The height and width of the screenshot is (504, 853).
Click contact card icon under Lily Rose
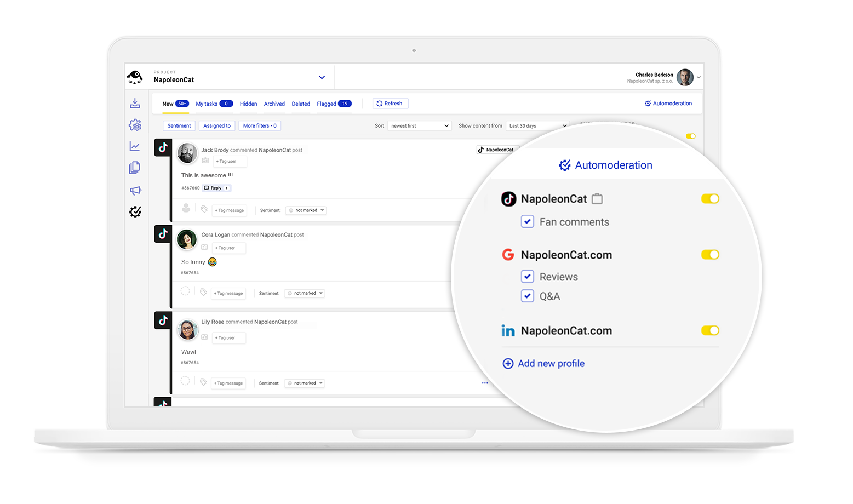click(204, 337)
